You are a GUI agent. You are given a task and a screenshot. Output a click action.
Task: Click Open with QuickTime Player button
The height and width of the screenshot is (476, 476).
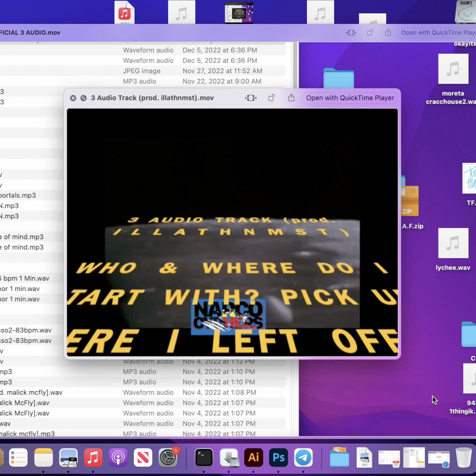click(x=350, y=98)
